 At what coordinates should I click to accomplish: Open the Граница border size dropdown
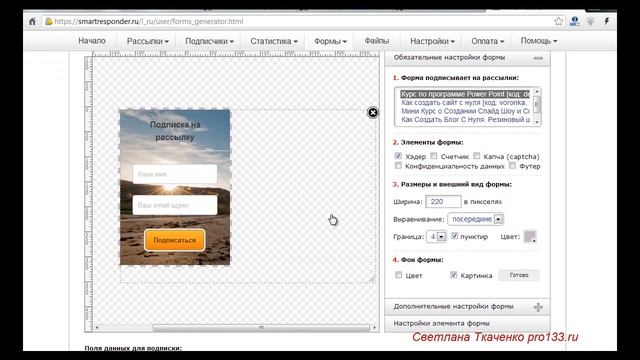[436, 237]
